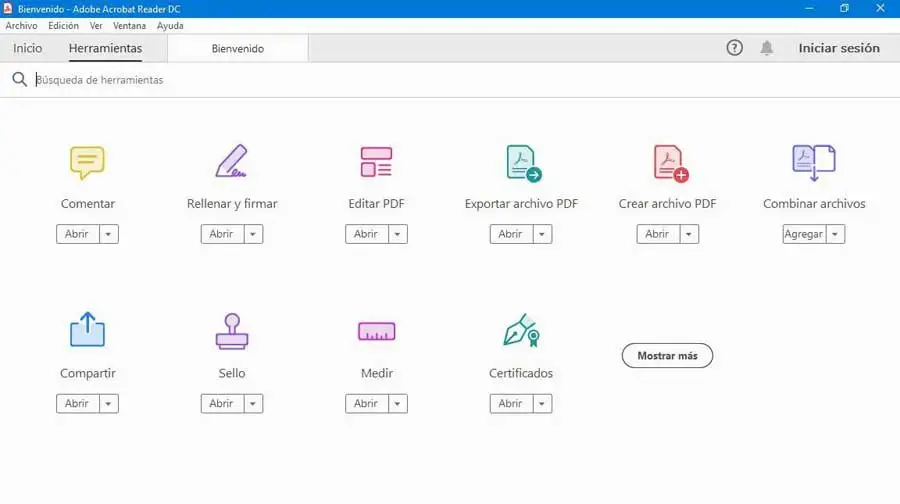
Task: Click the Certificados fountain pen icon
Action: pyautogui.click(x=521, y=330)
